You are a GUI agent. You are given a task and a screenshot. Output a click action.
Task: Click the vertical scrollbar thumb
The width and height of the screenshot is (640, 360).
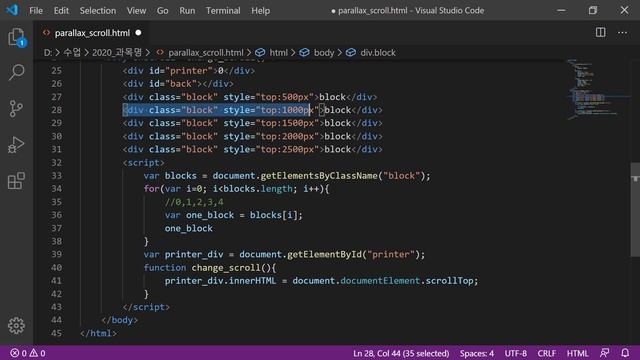coord(635,210)
